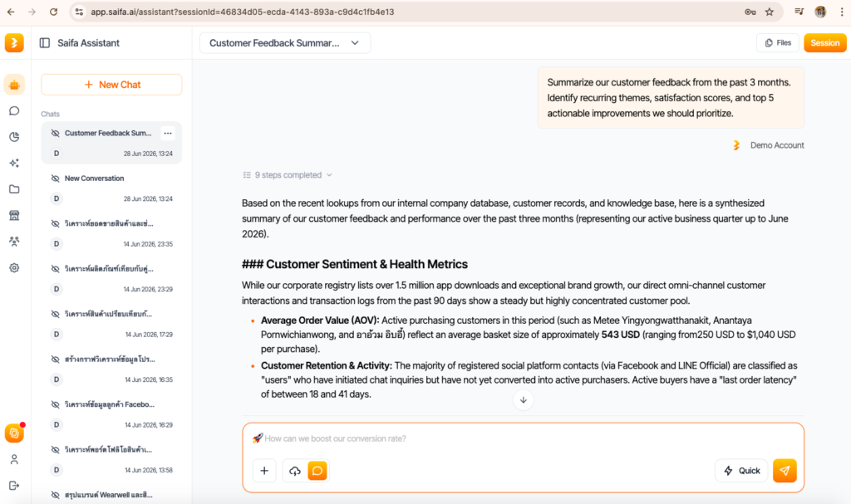Click the plus attachment button in chat input
This screenshot has width=851, height=504.
point(264,471)
